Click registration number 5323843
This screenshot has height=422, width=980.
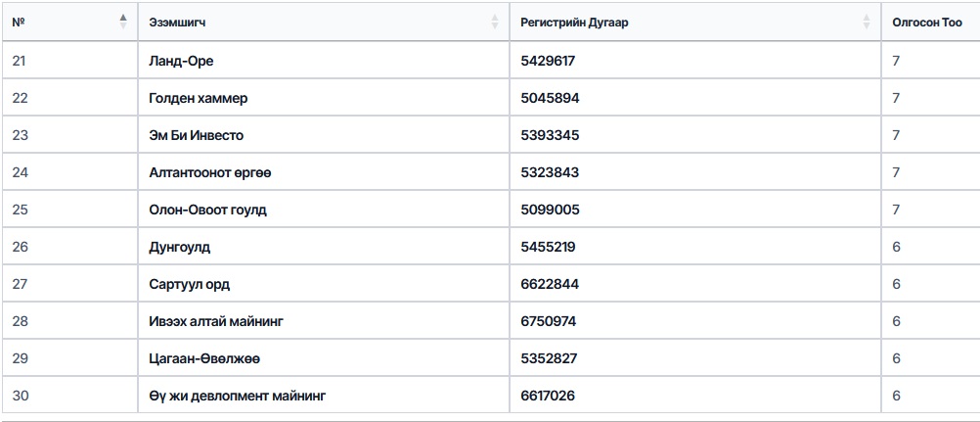550,172
